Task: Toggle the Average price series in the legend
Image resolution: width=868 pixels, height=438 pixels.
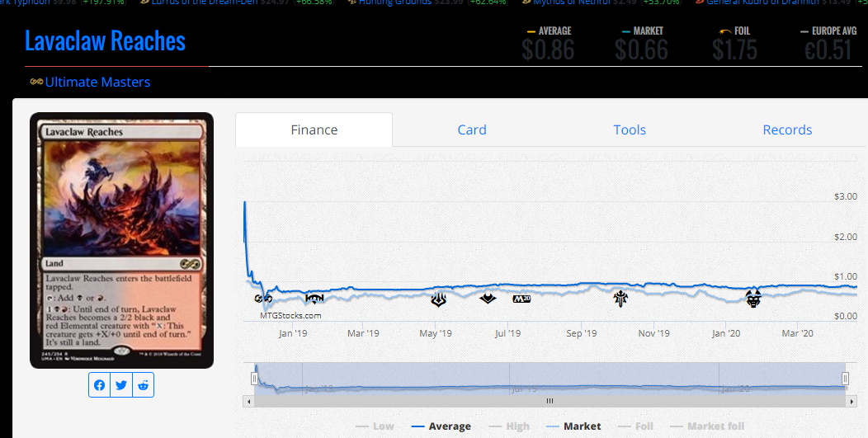Action: point(441,426)
